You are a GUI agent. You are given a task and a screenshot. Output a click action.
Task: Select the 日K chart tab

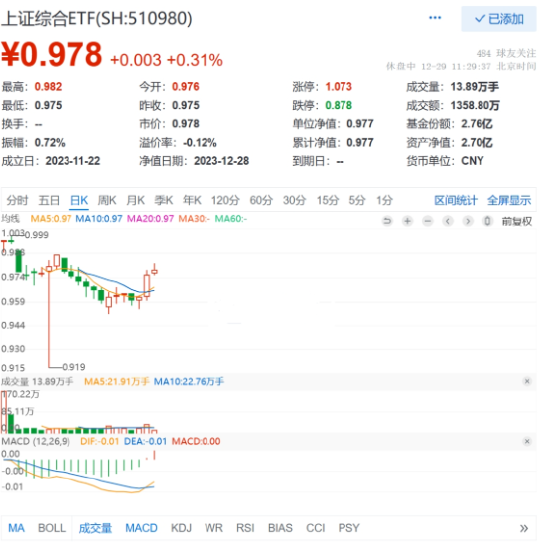(x=79, y=200)
